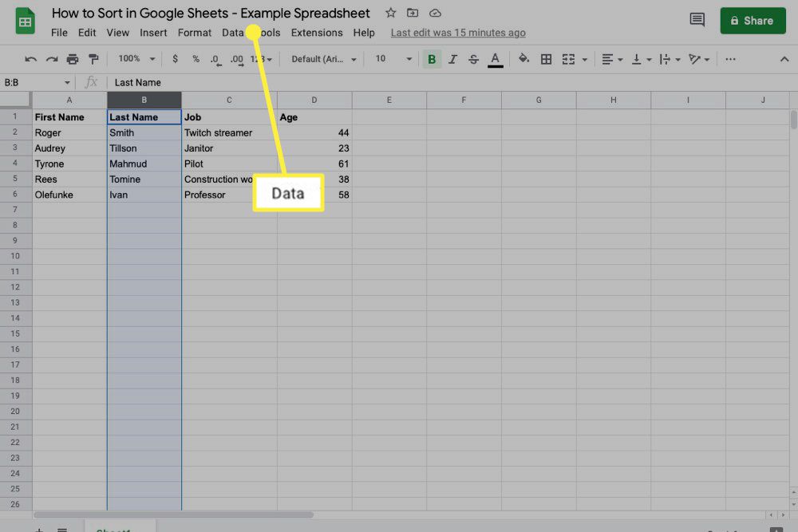Click the Merge cells icon
Viewport: 798px width, 532px height.
click(568, 60)
